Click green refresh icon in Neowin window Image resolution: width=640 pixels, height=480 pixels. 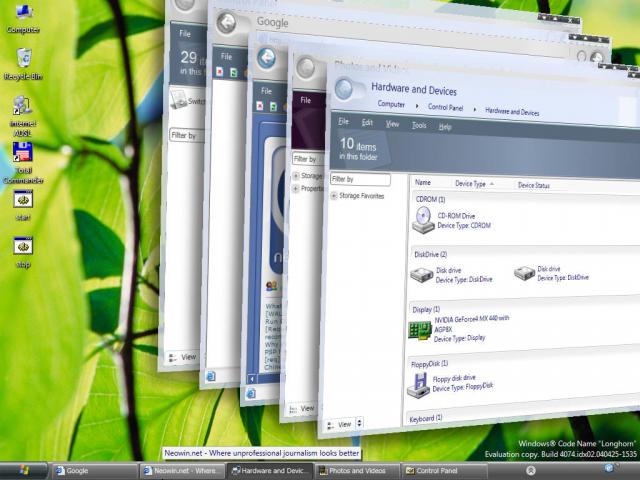click(x=273, y=107)
